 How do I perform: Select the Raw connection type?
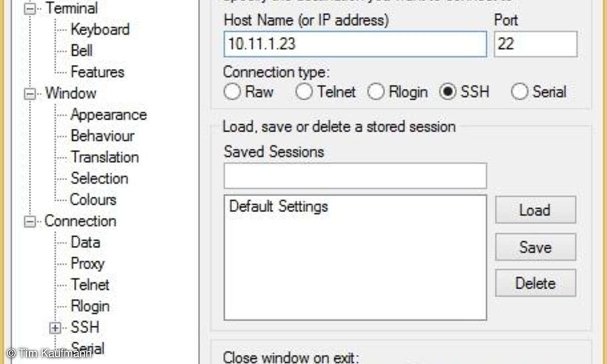[x=232, y=92]
